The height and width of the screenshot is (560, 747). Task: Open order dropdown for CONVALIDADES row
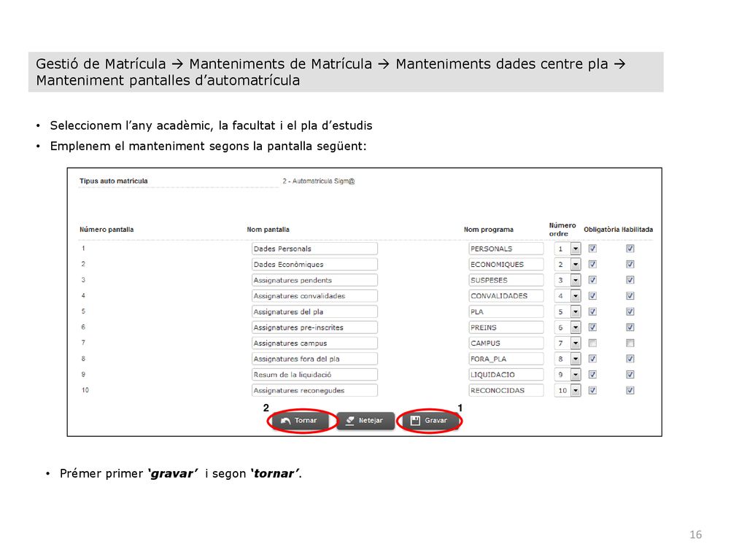[576, 296]
